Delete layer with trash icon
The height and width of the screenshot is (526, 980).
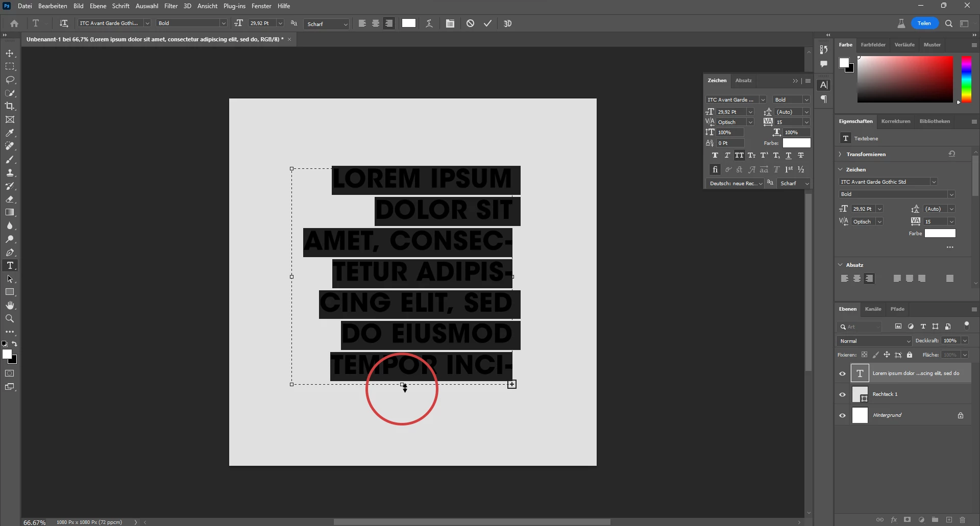click(963, 520)
